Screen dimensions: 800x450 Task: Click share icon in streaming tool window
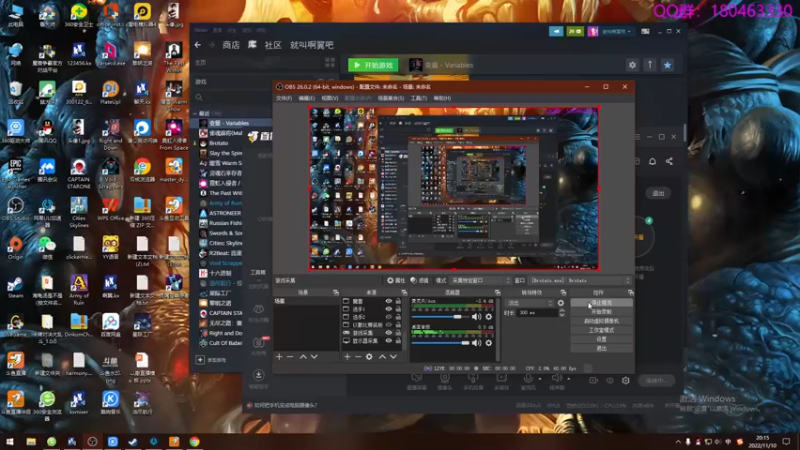pyautogui.click(x=669, y=161)
